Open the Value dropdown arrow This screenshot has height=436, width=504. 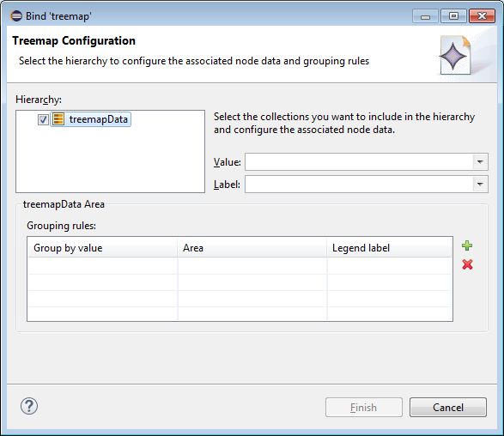[480, 162]
